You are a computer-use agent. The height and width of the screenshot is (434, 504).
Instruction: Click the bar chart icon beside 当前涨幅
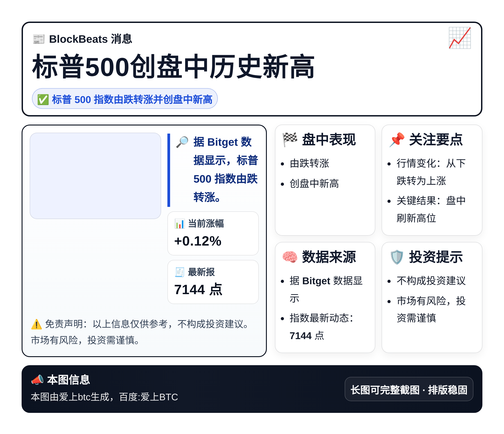click(180, 224)
